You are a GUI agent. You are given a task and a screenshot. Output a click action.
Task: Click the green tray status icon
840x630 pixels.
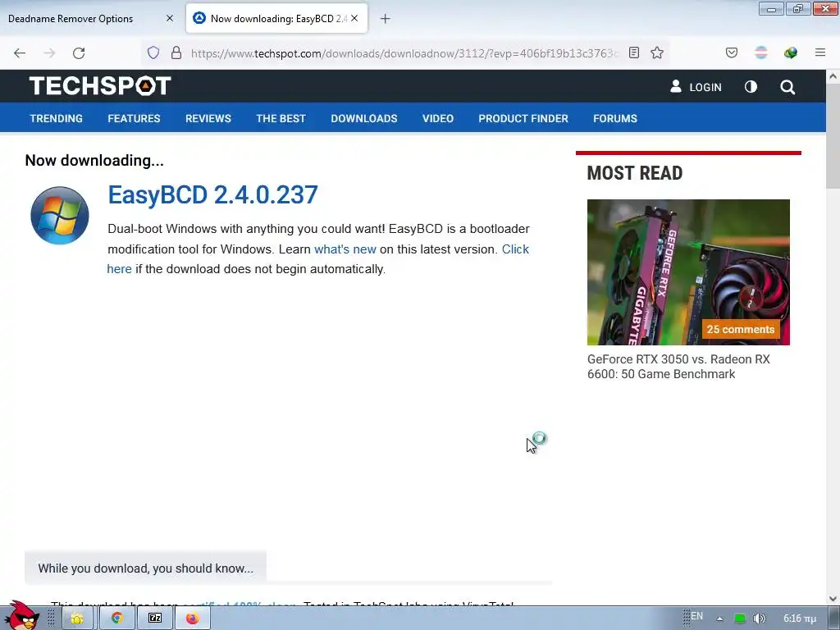click(x=740, y=619)
